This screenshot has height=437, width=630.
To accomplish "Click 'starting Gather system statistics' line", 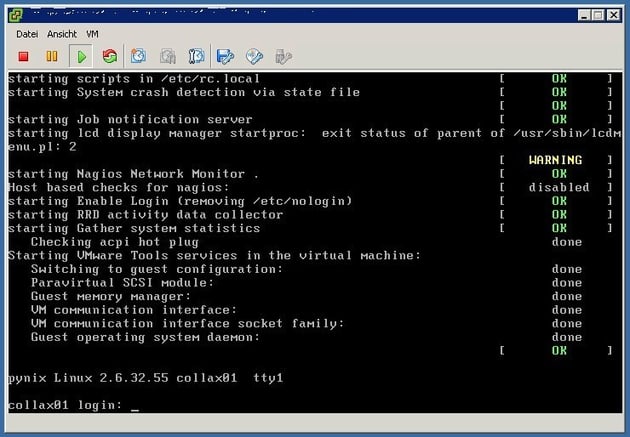I will click(x=134, y=228).
